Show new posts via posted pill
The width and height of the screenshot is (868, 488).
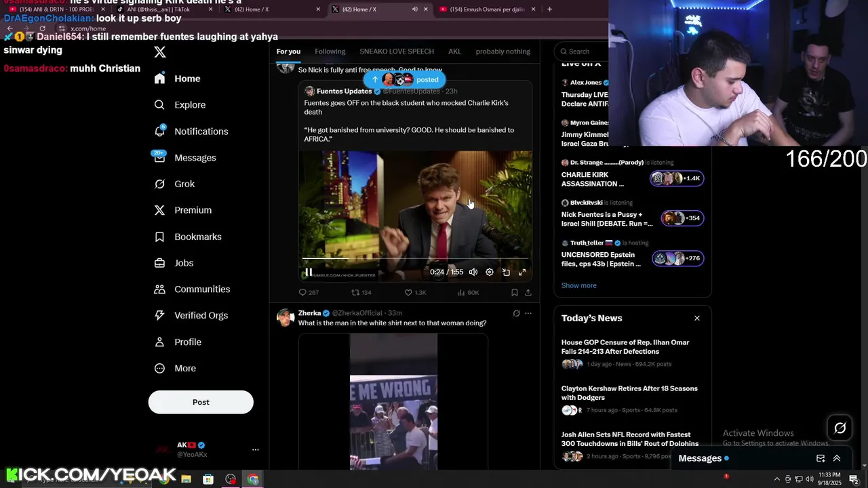[404, 79]
